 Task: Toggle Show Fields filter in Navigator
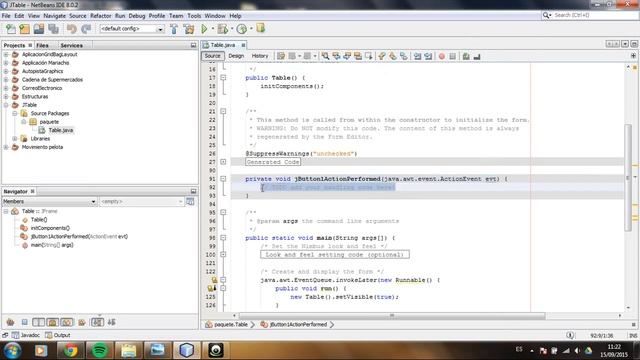coord(38,322)
